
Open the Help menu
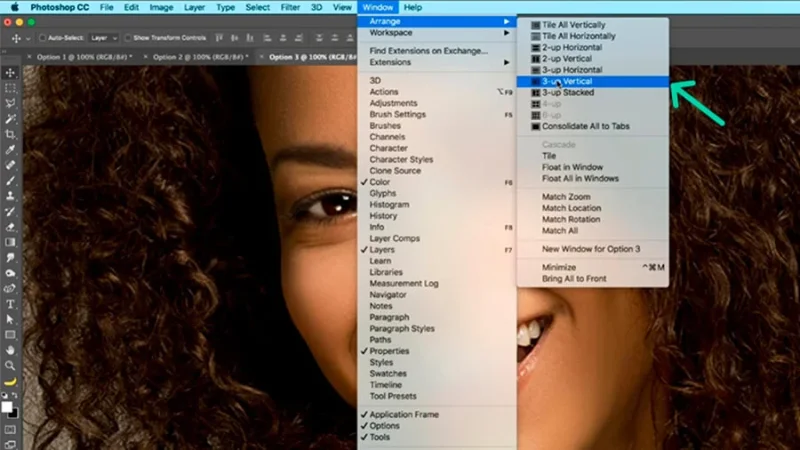click(x=412, y=7)
